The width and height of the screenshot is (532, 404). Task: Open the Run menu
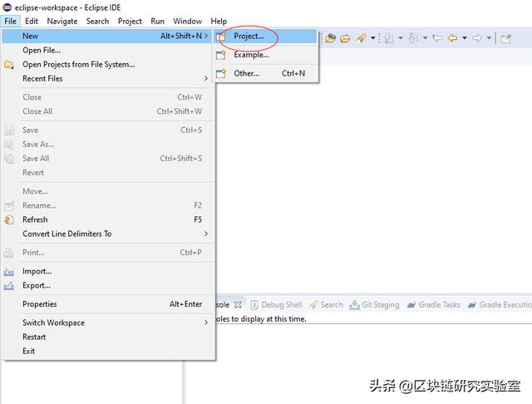tap(157, 22)
